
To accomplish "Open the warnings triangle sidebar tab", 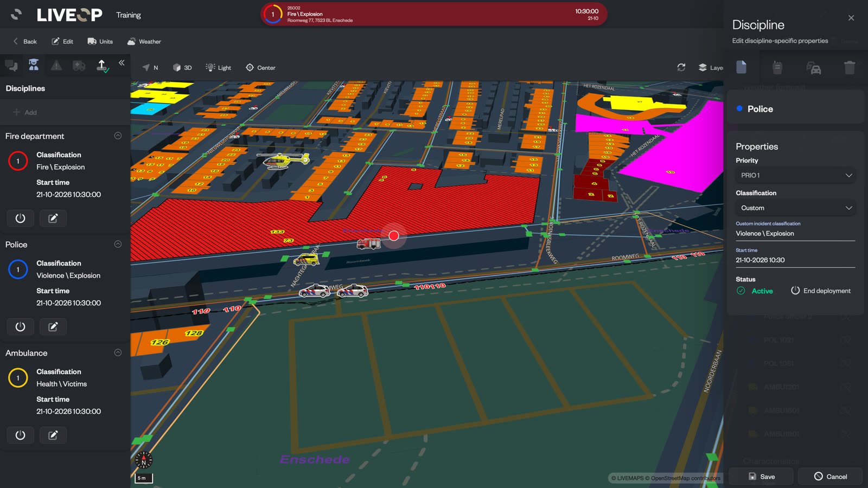I will click(x=56, y=66).
